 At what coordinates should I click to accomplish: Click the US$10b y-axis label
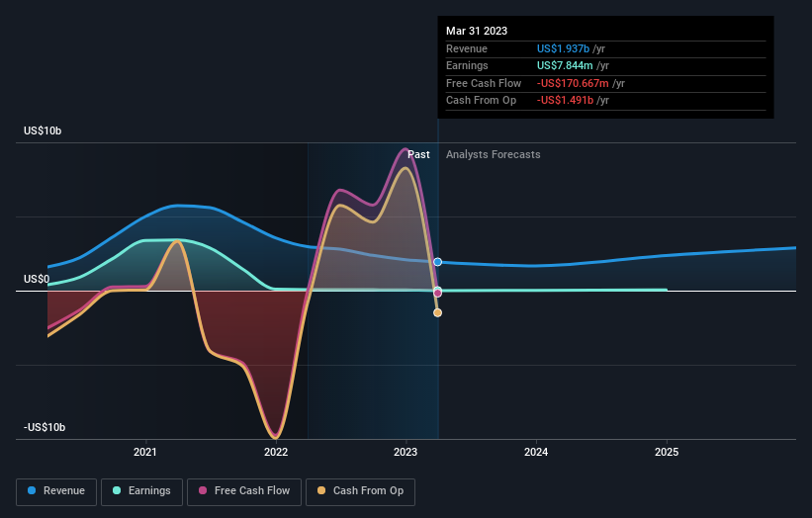[43, 130]
